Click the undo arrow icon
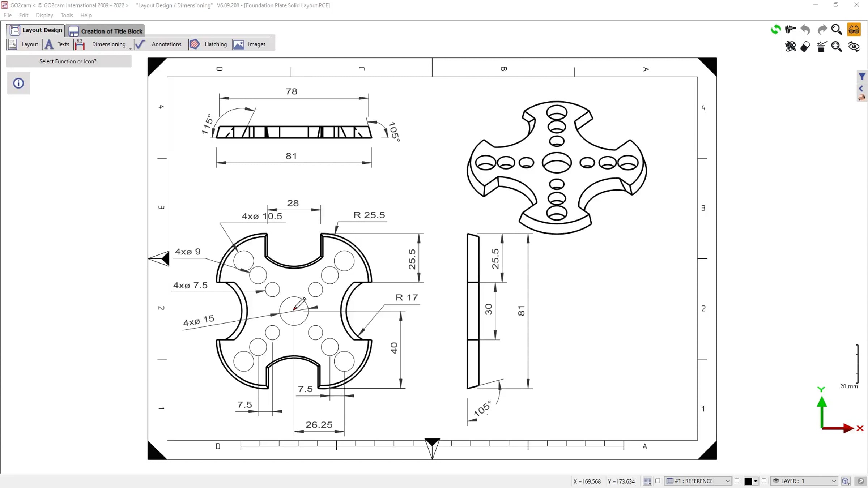Screen dimensions: 868x488 pos(806,29)
